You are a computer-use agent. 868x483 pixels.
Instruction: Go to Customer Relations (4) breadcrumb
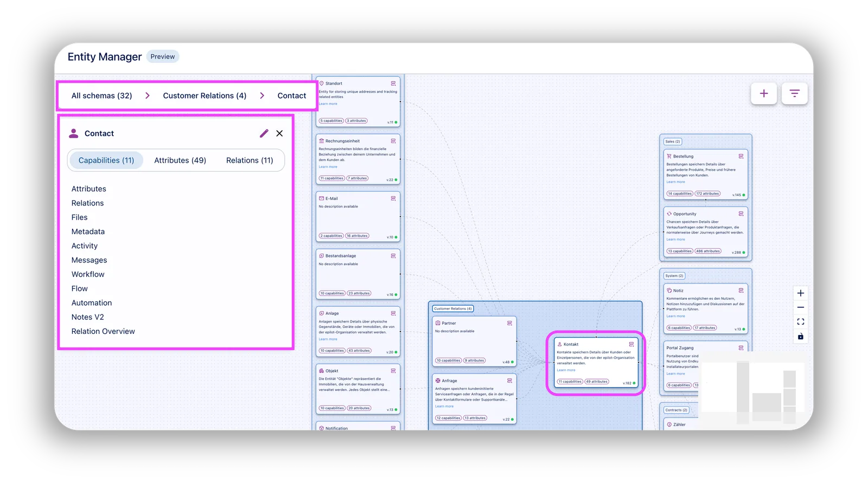(205, 95)
